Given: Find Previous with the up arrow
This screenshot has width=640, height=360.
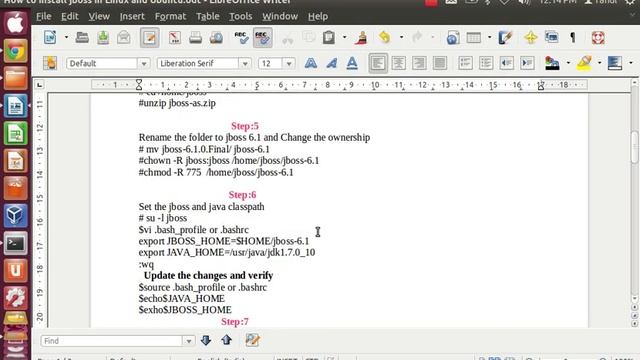Looking at the screenshot, I should point(227,340).
